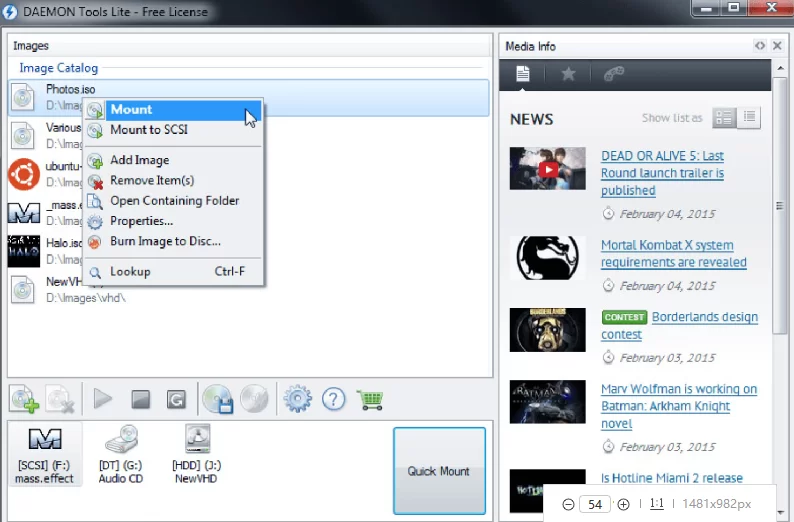Open Preferences gear icon
This screenshot has height=522, width=794.
click(298, 399)
